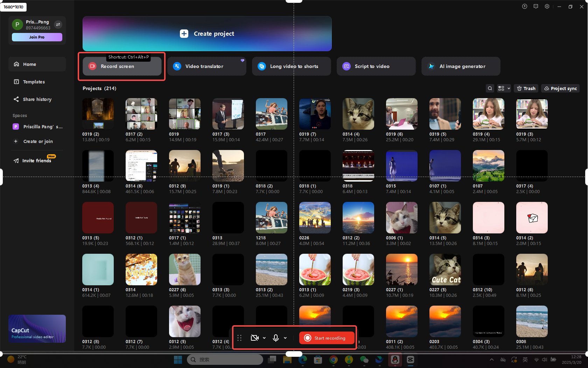
Task: Open Microsoft Store from the taskbar
Action: coord(318,360)
